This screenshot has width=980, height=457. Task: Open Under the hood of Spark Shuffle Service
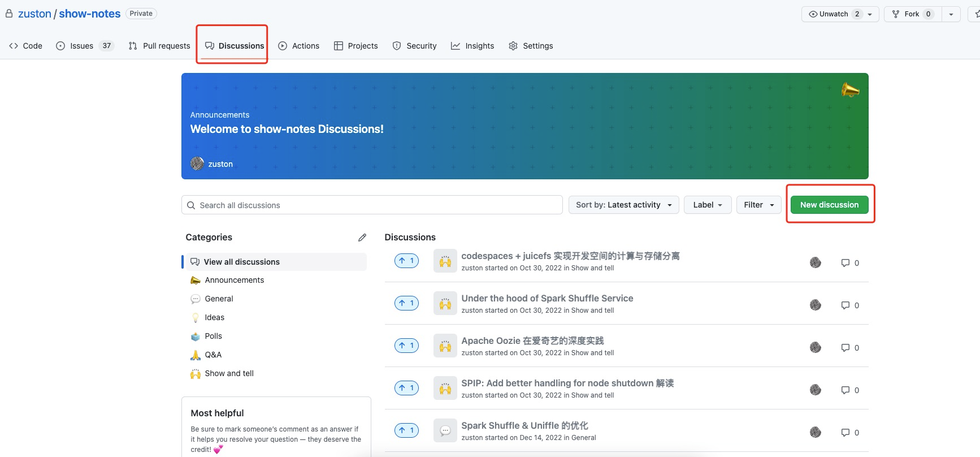tap(547, 298)
